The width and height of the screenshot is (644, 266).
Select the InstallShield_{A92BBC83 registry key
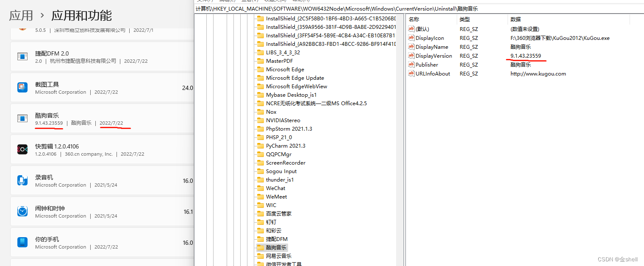pos(331,44)
